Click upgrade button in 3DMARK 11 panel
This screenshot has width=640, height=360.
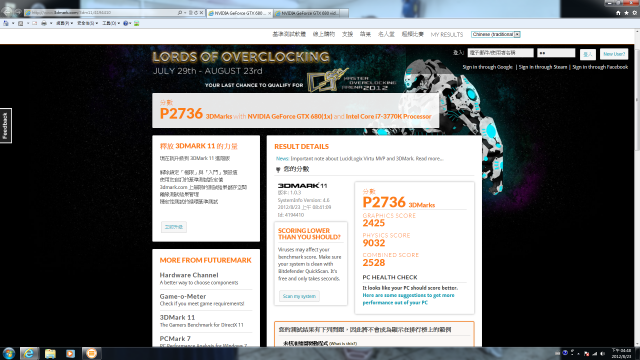click(174, 227)
